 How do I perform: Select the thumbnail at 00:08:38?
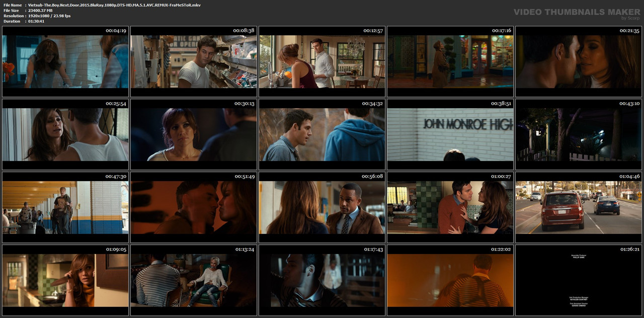point(194,62)
